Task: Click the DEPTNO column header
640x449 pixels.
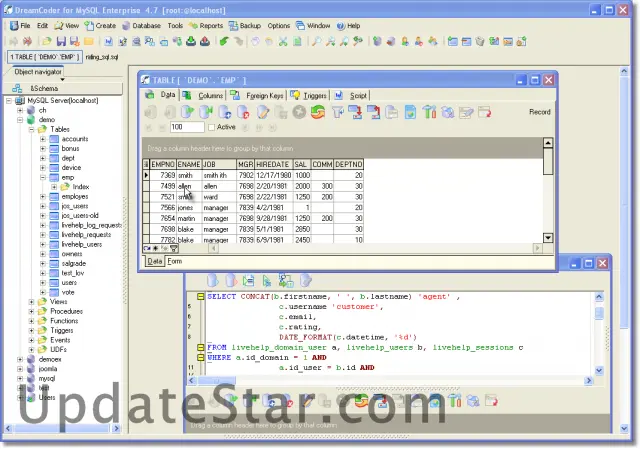Action: 349,164
